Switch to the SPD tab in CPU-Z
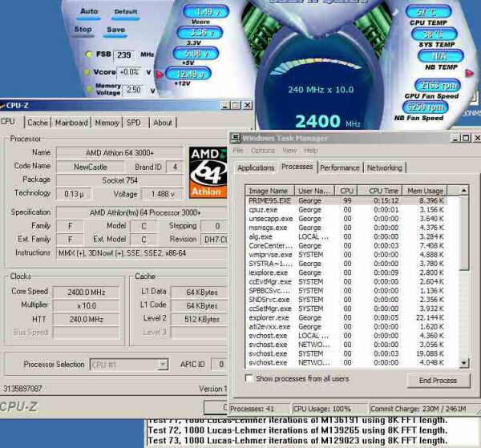Screen dimensions: 481x448 [x=134, y=123]
